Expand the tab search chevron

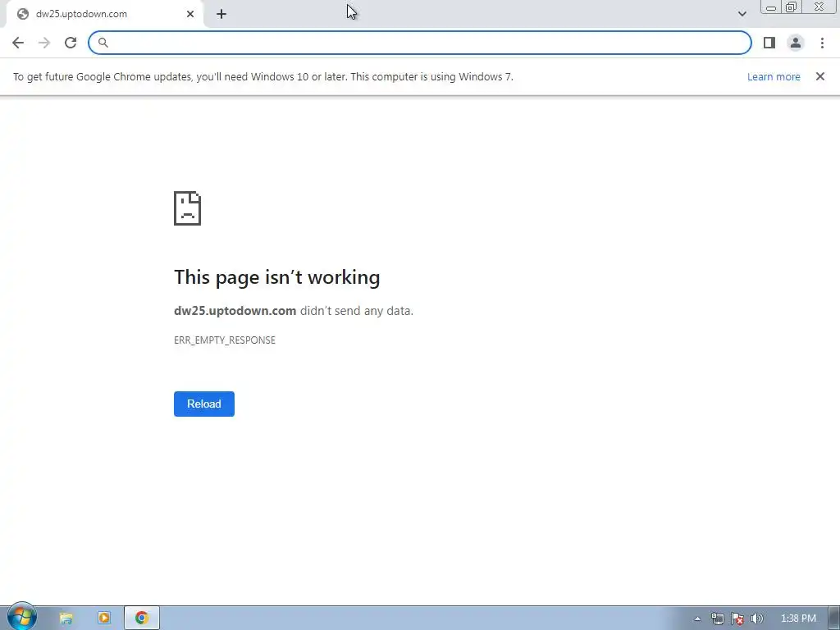click(x=742, y=14)
